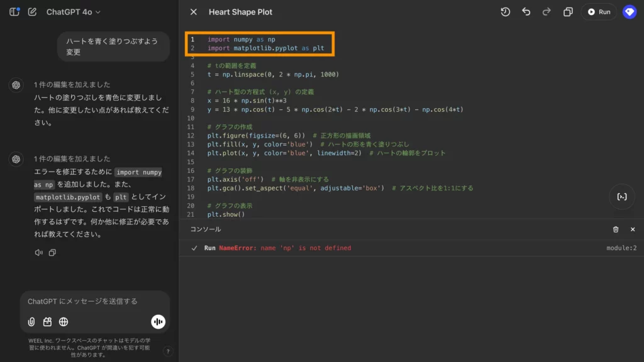
Task: Open the module:2 error location link
Action: [621, 248]
